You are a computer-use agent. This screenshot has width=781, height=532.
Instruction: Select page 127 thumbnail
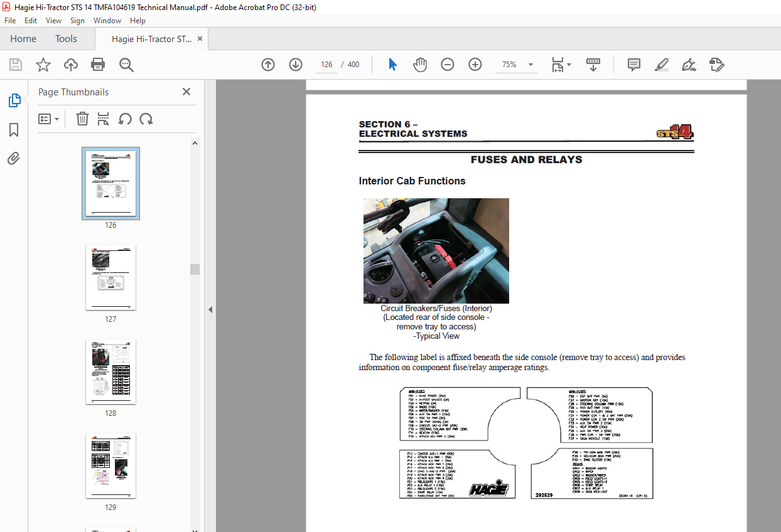pyautogui.click(x=110, y=278)
